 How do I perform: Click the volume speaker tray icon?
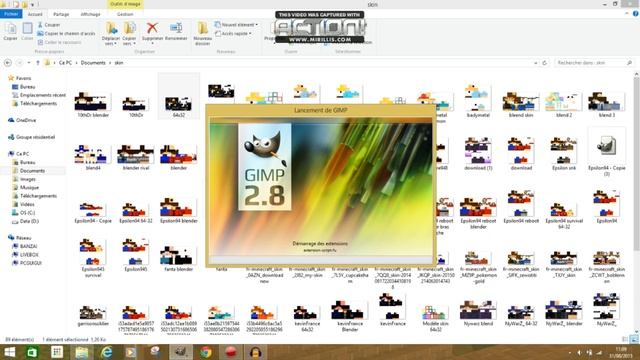(579, 352)
